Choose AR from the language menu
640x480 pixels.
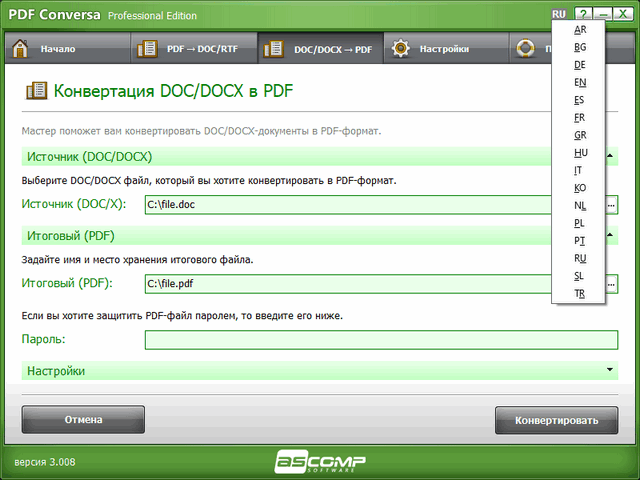(580, 30)
